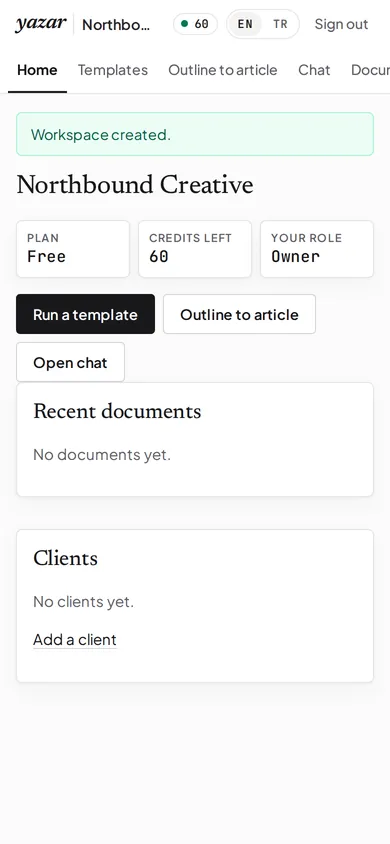Click the Recent documents heading

point(117,411)
